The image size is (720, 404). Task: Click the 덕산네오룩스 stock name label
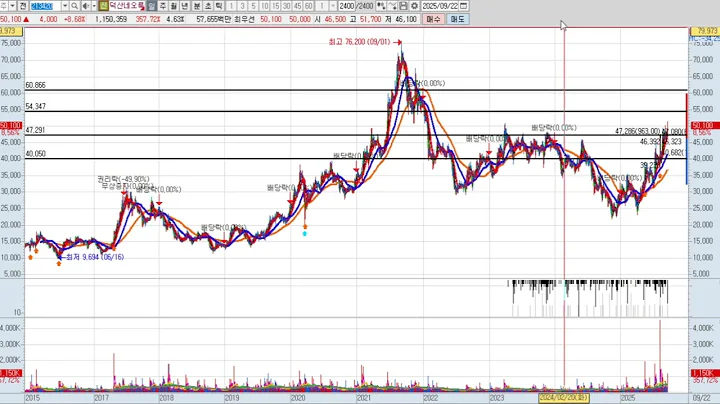127,6
